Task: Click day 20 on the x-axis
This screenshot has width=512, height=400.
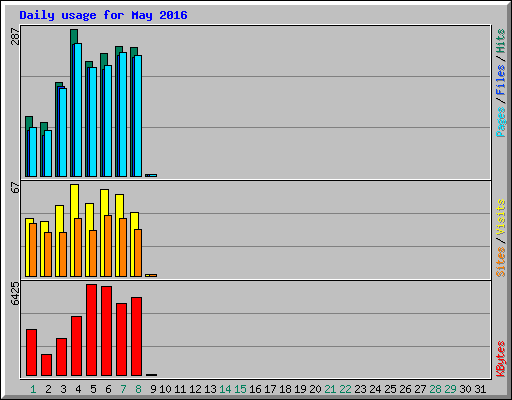Action: [x=315, y=389]
